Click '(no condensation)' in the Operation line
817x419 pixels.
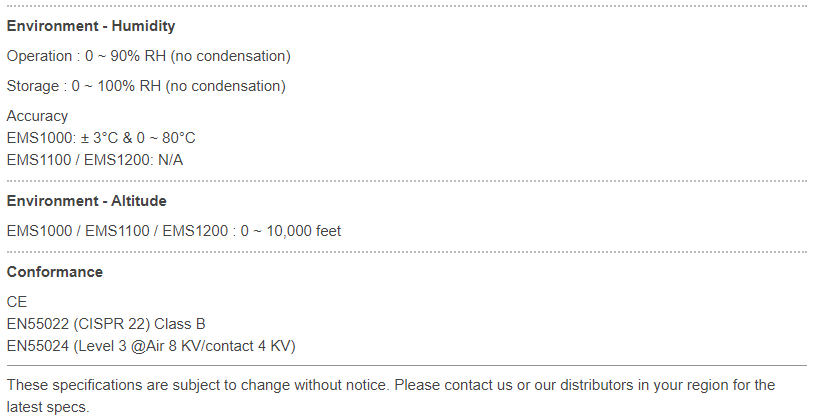coord(230,56)
